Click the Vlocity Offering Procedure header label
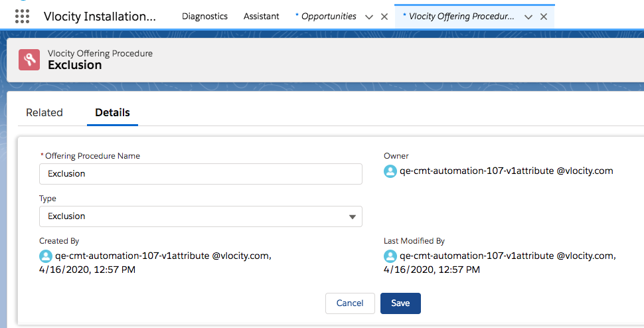 coord(100,53)
